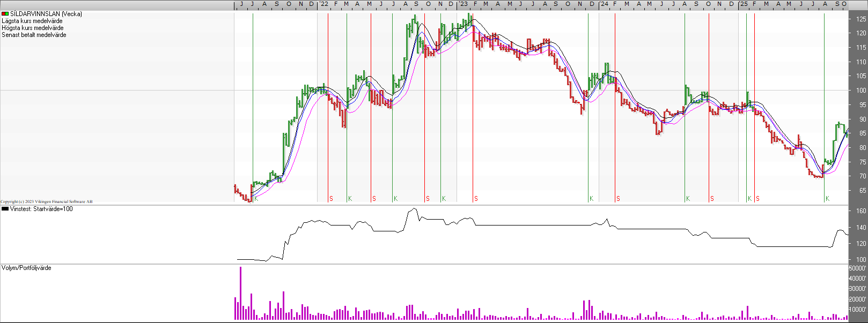Click the black Vinstest legend swatch

click(x=5, y=209)
